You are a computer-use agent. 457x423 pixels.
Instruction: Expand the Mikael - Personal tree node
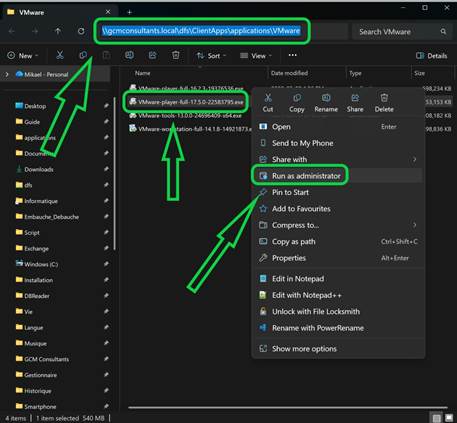[x=7, y=74]
